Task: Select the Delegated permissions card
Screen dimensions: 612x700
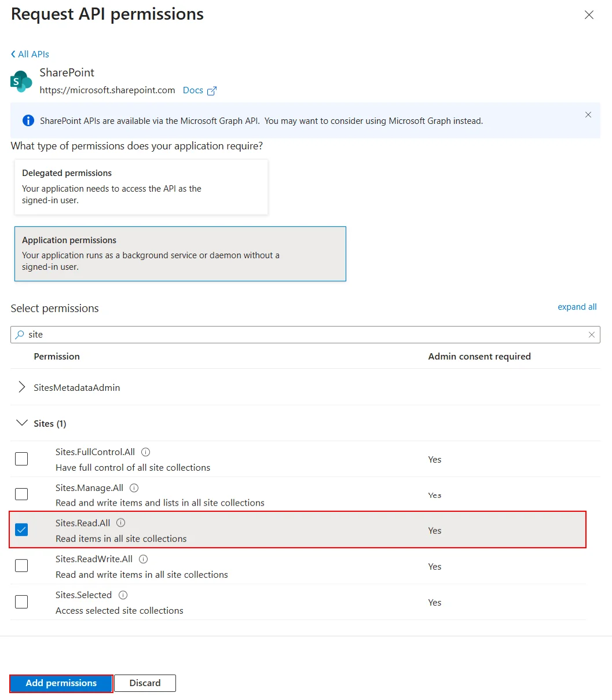Action: pyautogui.click(x=141, y=186)
